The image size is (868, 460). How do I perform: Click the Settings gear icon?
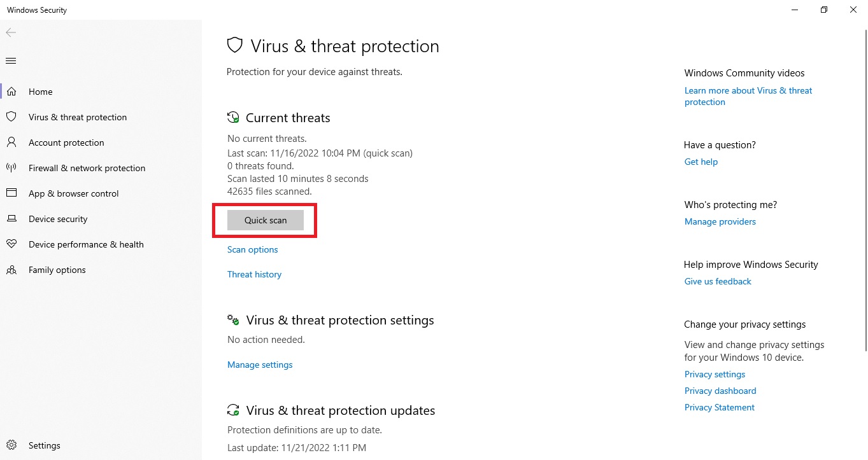[11, 445]
